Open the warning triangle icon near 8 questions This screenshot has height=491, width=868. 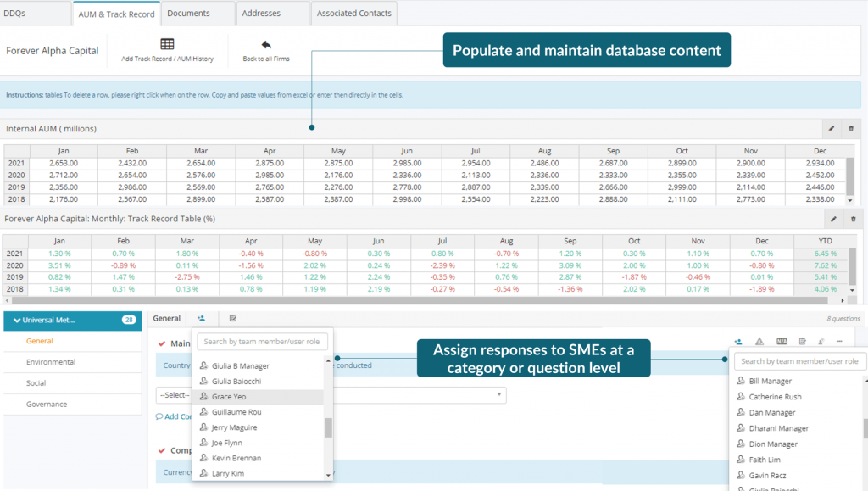tap(760, 341)
